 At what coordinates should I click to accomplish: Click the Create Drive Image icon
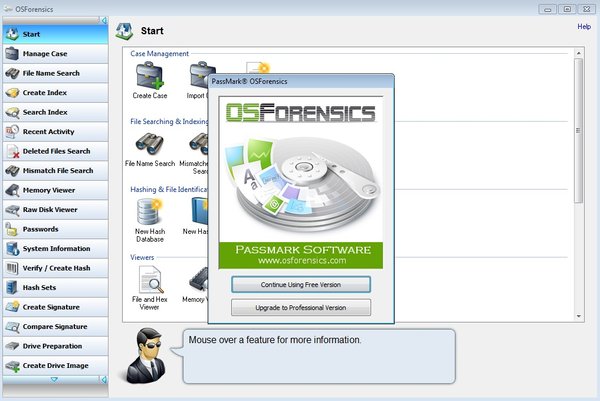[13, 366]
